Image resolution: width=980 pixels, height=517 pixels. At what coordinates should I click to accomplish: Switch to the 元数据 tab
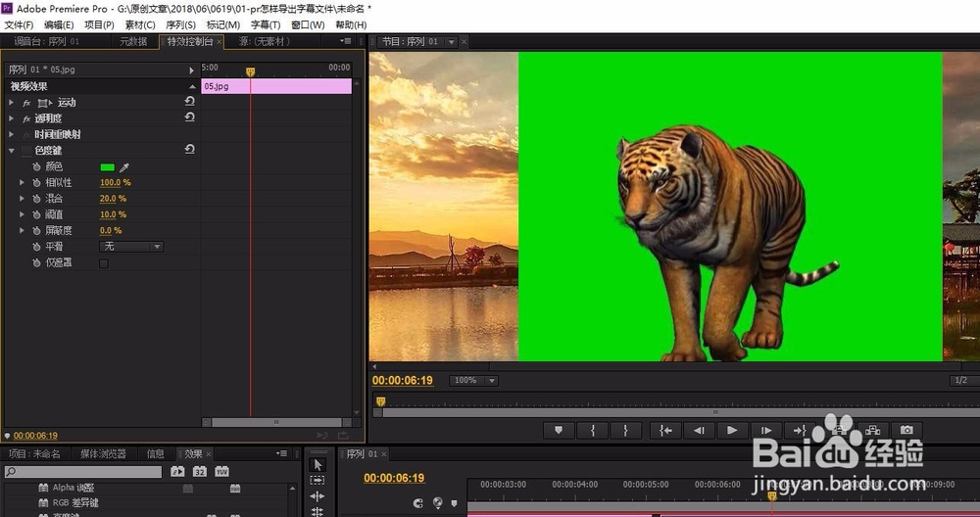tap(133, 41)
